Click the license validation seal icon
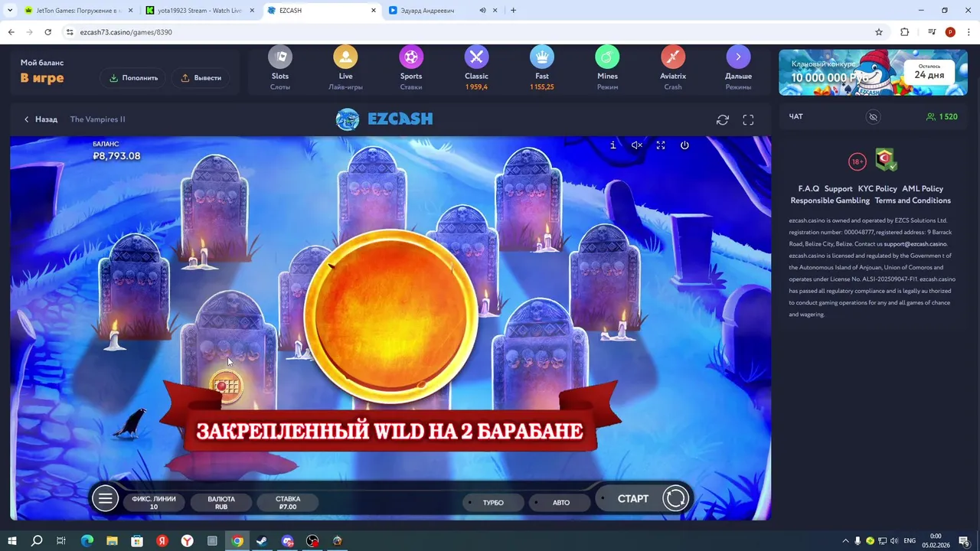This screenshot has width=980, height=551. [886, 160]
